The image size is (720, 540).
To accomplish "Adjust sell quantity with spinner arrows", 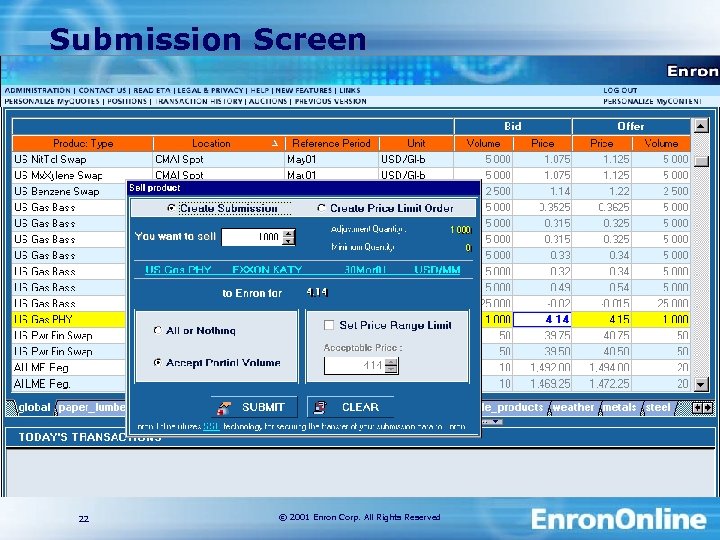I will (x=288, y=237).
